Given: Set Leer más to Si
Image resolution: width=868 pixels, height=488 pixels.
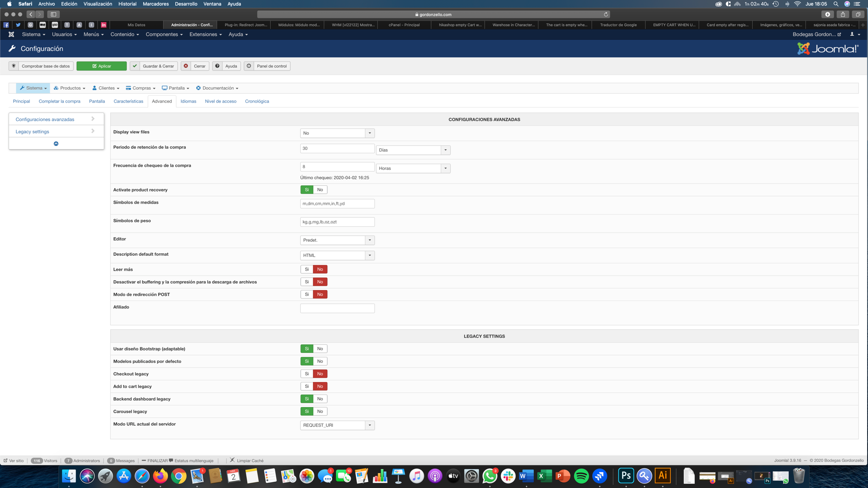Looking at the screenshot, I should click(307, 269).
